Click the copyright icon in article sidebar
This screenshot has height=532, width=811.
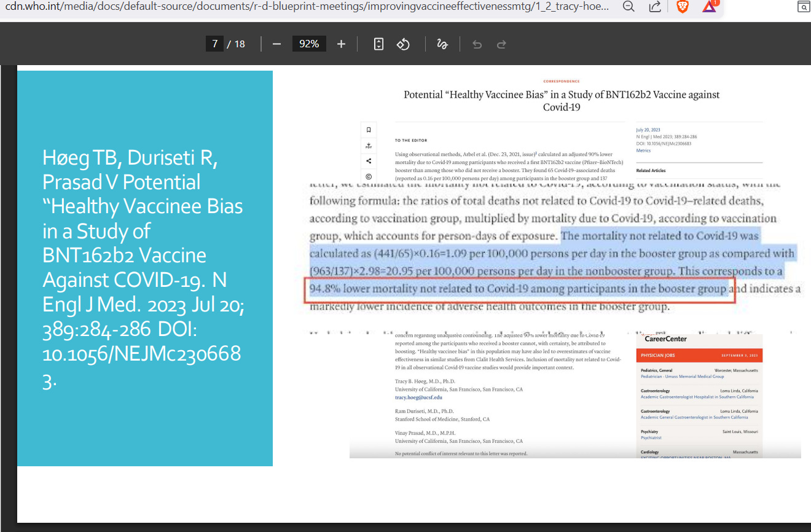(369, 176)
